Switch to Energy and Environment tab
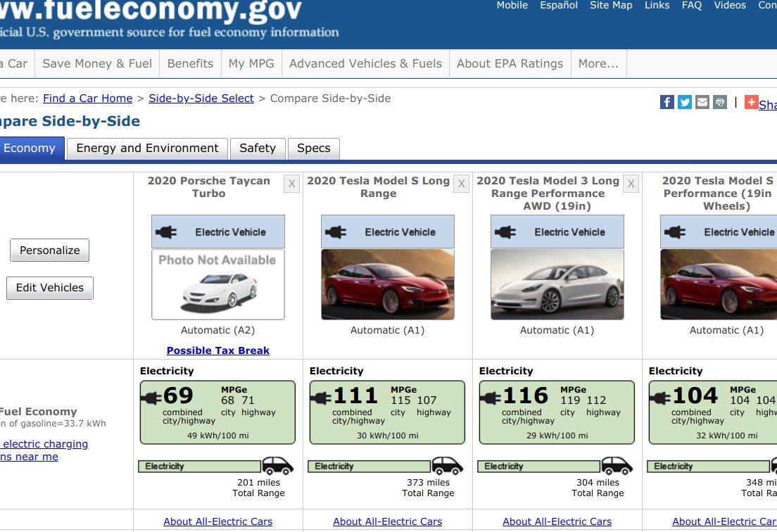 [x=147, y=148]
